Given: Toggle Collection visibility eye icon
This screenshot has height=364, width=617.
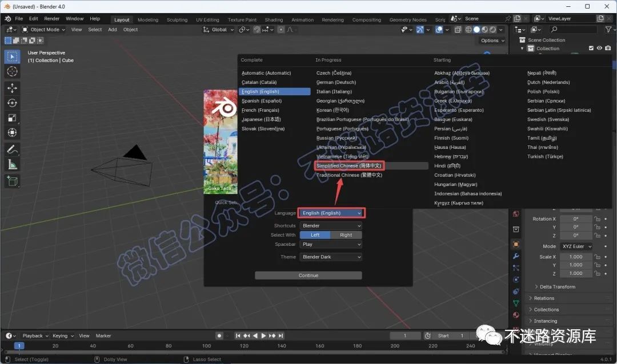Looking at the screenshot, I should pos(599,48).
